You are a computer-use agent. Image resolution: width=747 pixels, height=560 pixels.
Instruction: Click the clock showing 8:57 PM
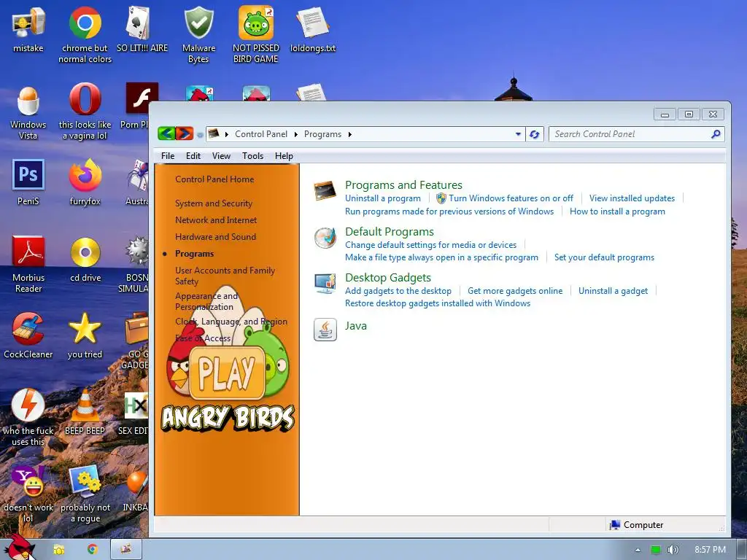point(710,550)
